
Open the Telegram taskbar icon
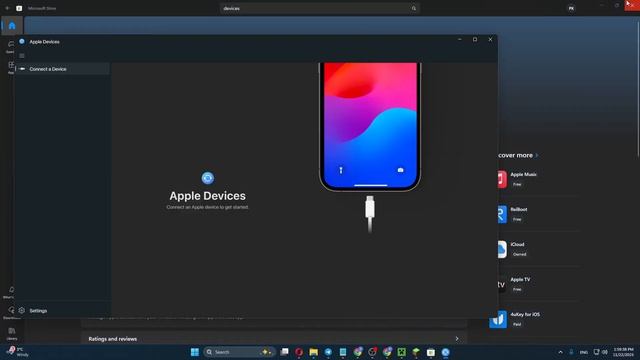coord(328,352)
